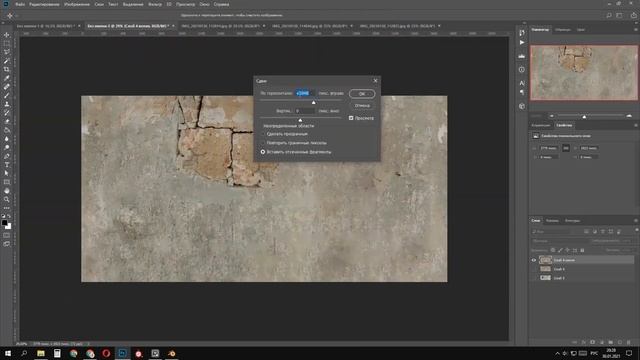Screen dimensions: 640x360
Task: Choose the 'Вставить отсеченные фрагменты' radio option
Action: point(263,152)
